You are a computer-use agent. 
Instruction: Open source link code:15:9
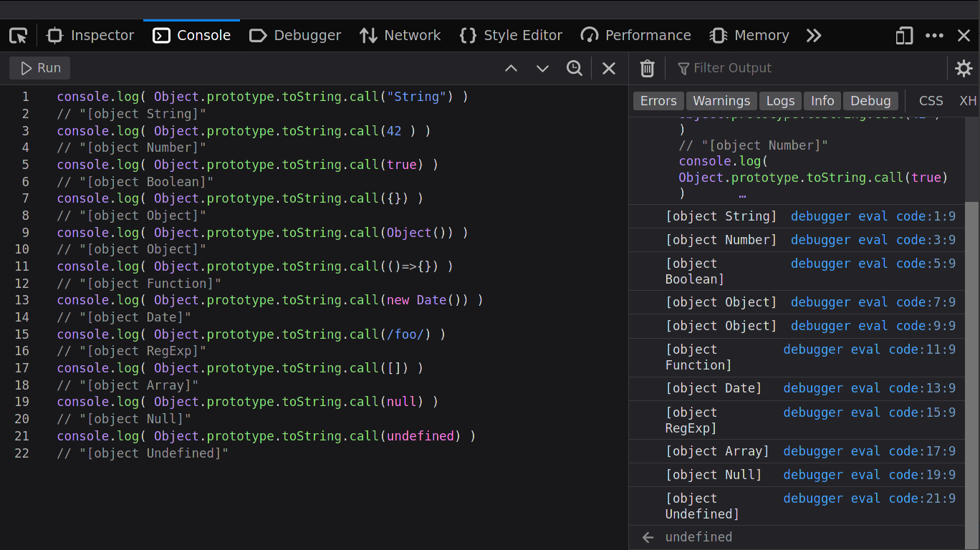pos(870,412)
